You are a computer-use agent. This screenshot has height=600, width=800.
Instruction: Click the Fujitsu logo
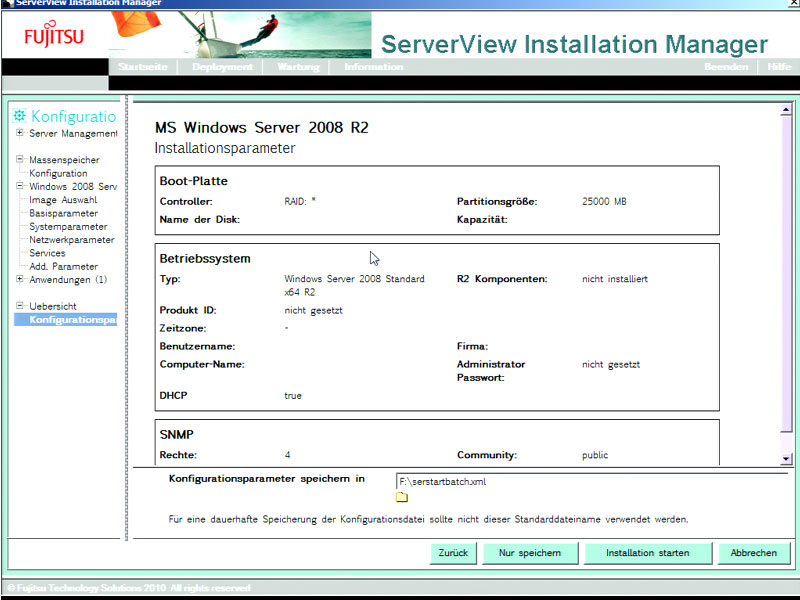(54, 35)
